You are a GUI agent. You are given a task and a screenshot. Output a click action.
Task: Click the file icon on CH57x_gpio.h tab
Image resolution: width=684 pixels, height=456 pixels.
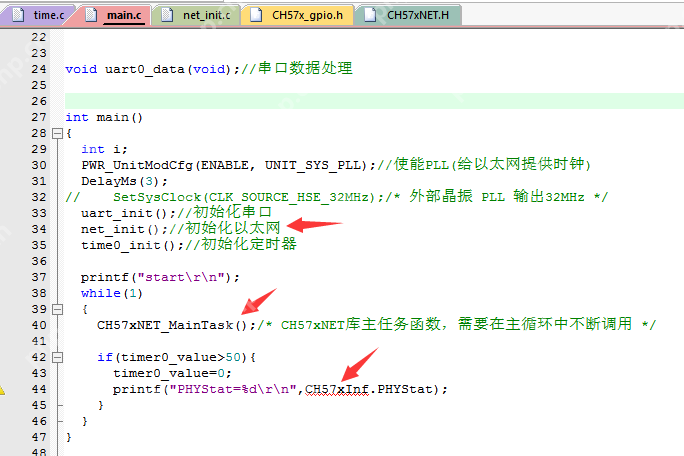coord(256,15)
